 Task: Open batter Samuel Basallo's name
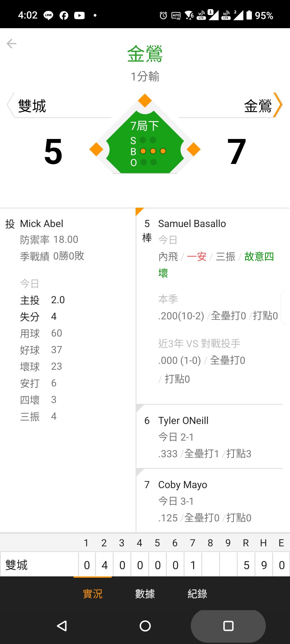tap(192, 224)
